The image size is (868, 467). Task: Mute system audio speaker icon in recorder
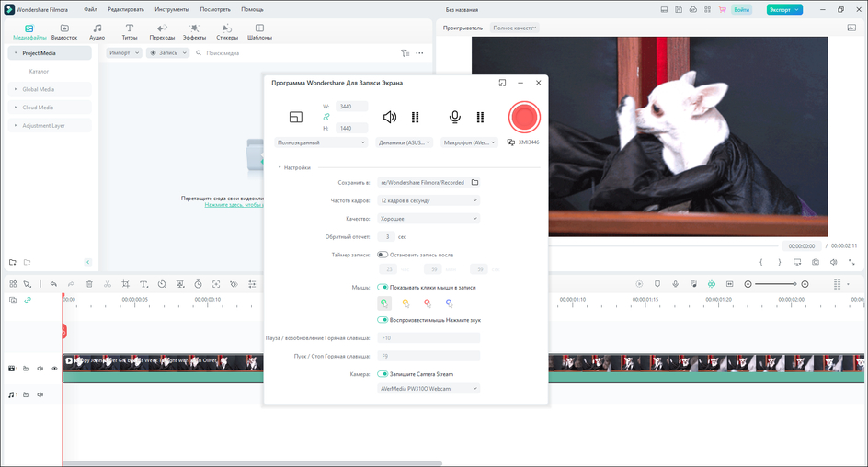pos(390,117)
